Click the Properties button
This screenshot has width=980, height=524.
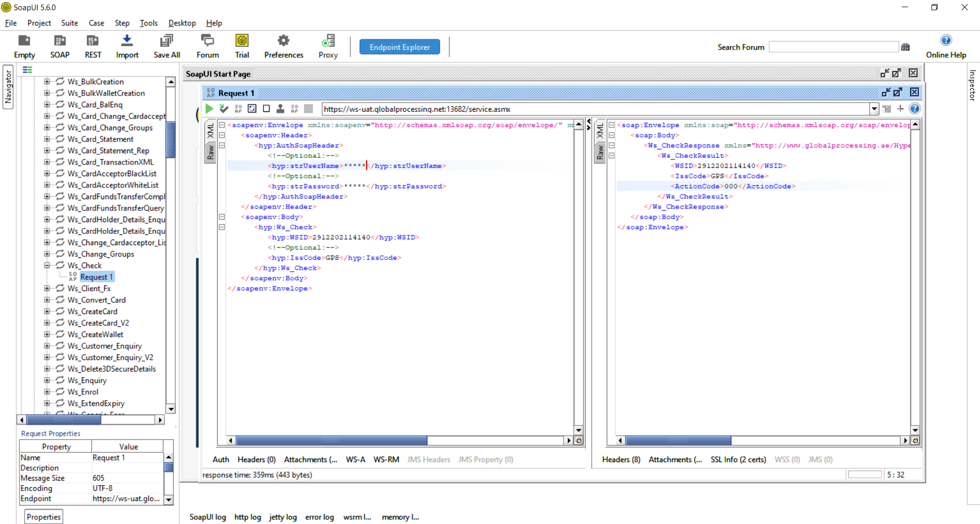point(44,517)
